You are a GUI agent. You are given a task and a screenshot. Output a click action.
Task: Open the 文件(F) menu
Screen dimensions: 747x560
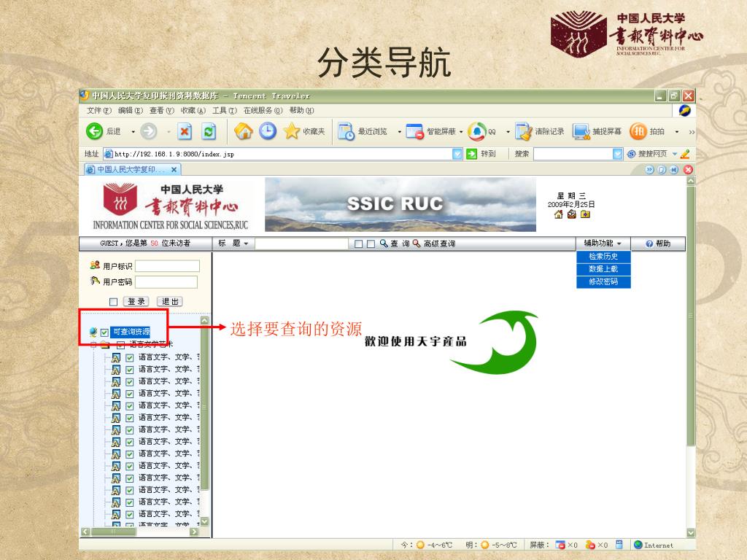98,111
